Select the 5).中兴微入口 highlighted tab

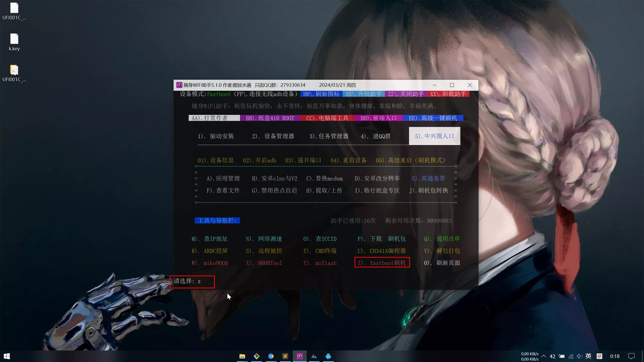[x=434, y=136]
